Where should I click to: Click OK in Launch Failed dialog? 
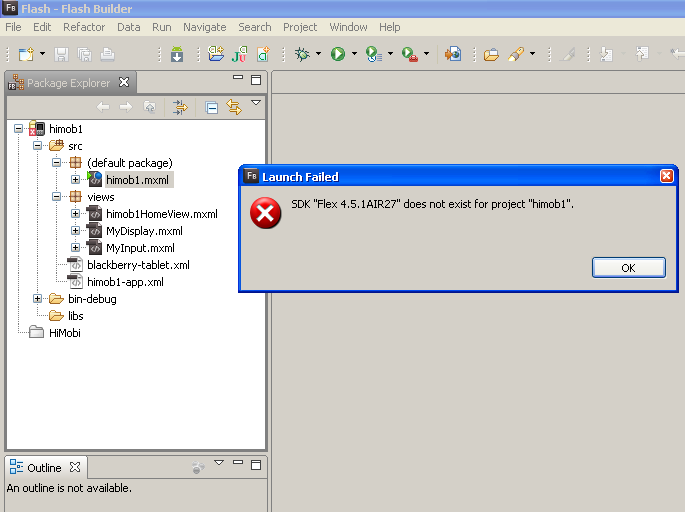(x=629, y=268)
